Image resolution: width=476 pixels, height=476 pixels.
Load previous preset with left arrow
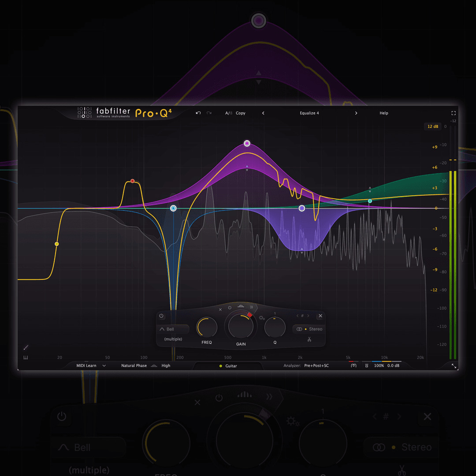coord(263,113)
